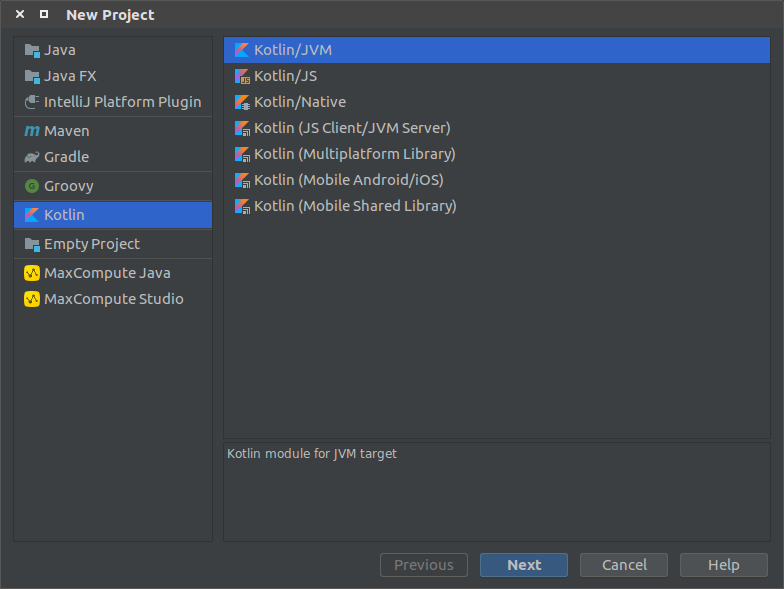Click the green Groovy icon

click(32, 186)
